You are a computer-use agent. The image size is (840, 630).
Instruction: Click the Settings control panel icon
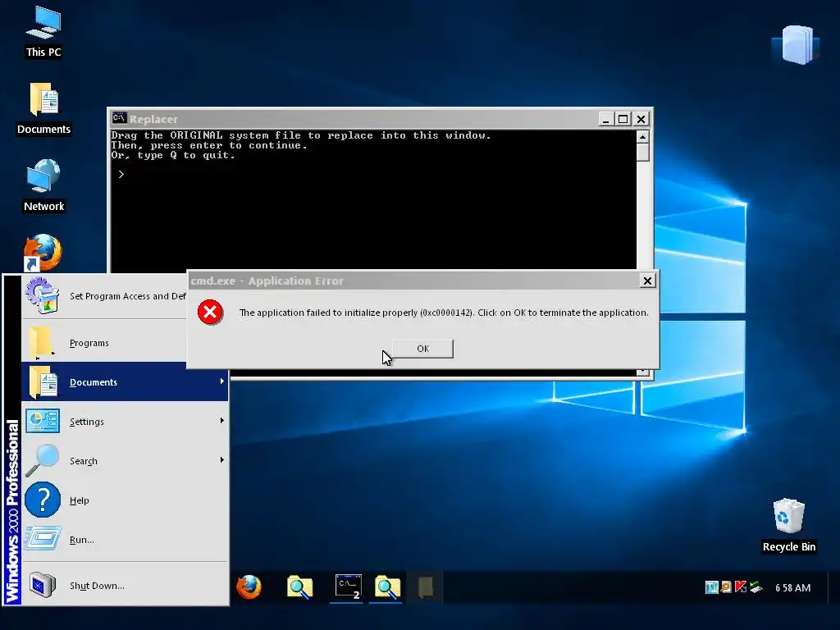coord(43,421)
